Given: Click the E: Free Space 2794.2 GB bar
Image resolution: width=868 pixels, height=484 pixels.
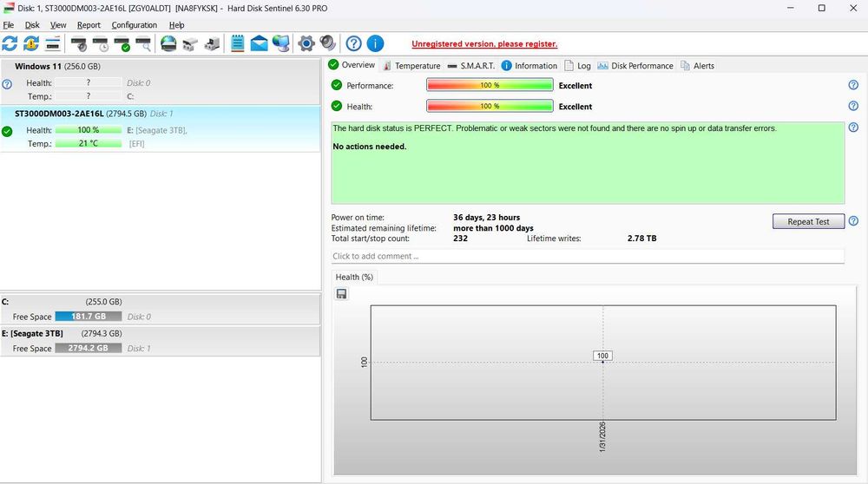Looking at the screenshot, I should click(88, 348).
